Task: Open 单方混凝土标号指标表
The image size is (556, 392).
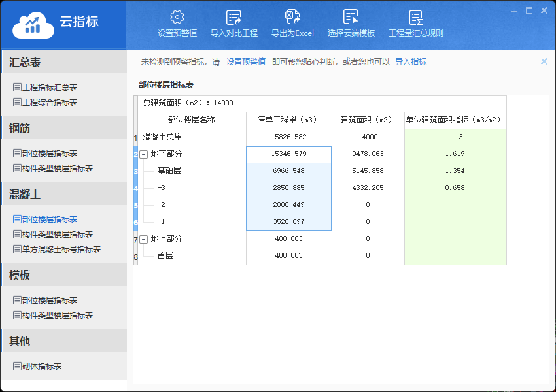Action: 57,250
